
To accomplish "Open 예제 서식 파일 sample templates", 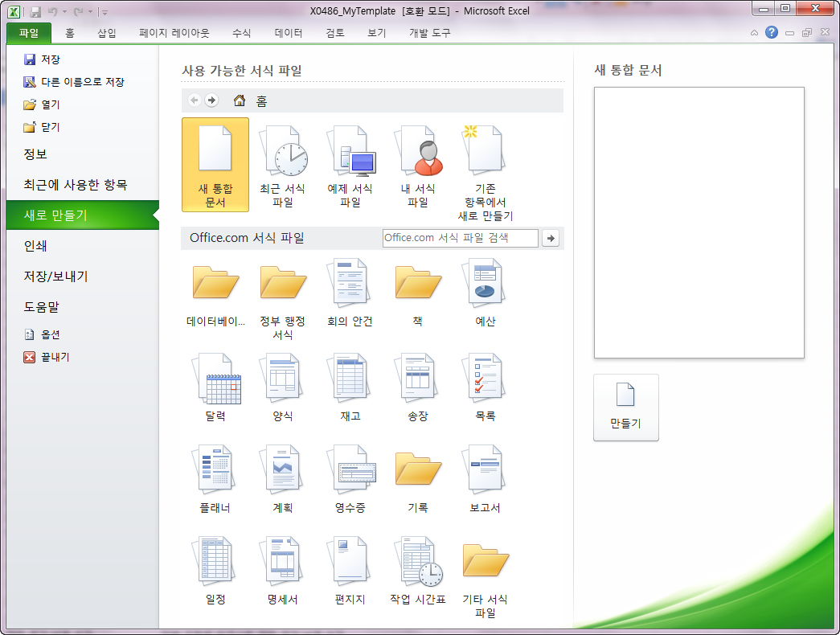I will tap(350, 165).
